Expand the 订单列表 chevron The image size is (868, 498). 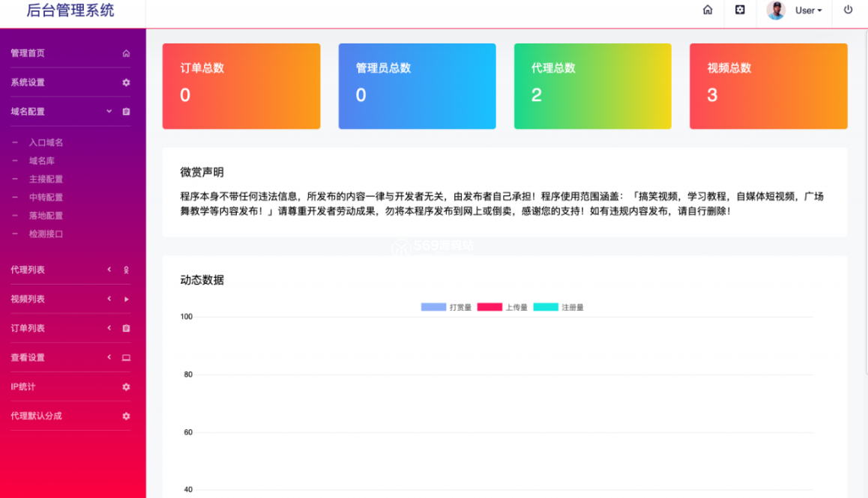pyautogui.click(x=109, y=328)
